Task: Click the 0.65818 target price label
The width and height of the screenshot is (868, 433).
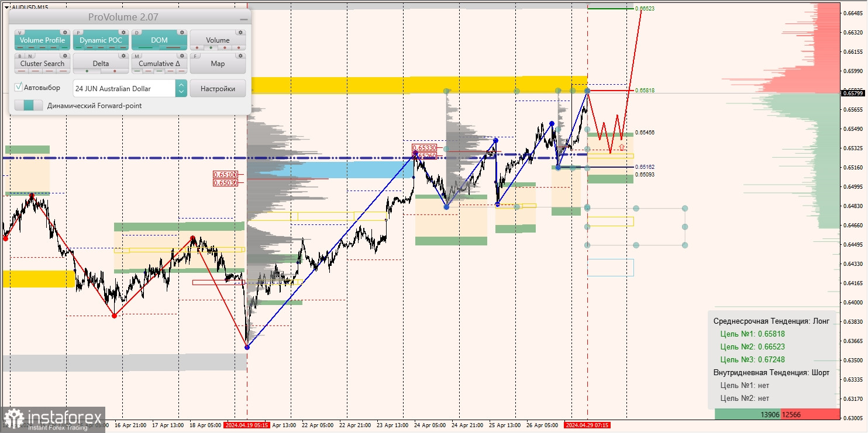Action: (x=645, y=91)
